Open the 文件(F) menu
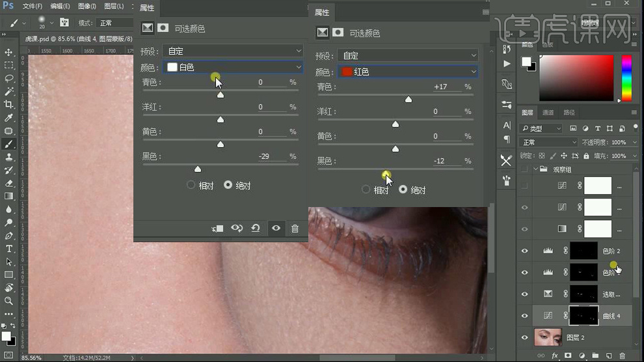 point(33,6)
